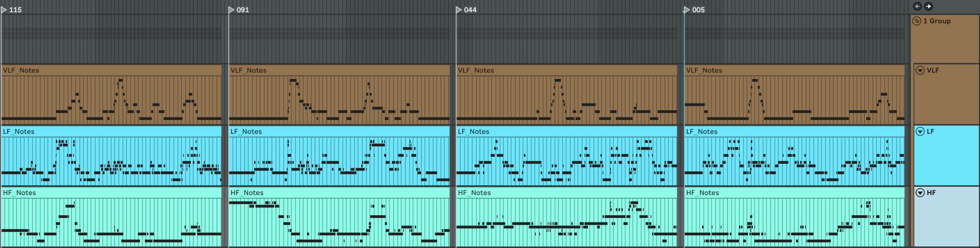This screenshot has height=248, width=980.
Task: Jump to the previous locator arrow
Action: (917, 6)
